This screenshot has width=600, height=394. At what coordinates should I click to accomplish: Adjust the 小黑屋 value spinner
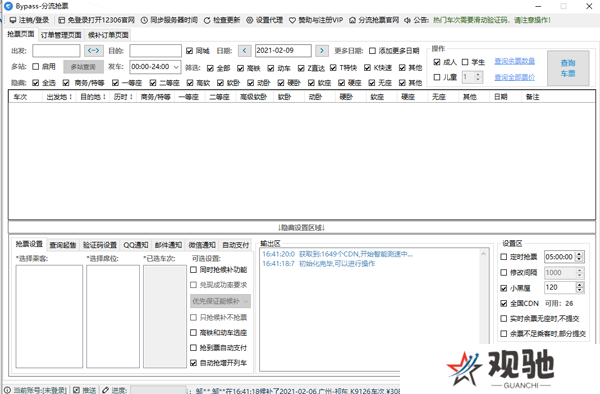tap(579, 287)
